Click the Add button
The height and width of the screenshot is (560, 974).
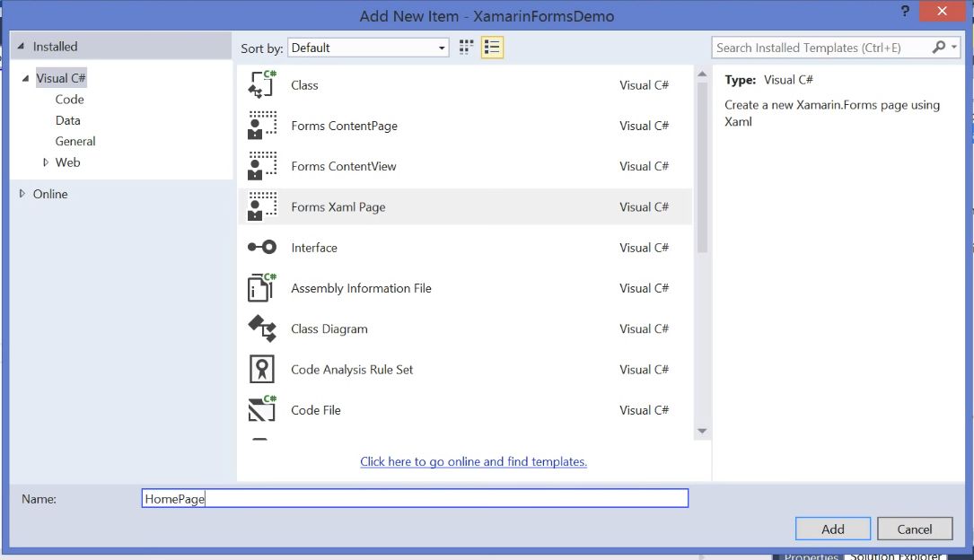coord(833,529)
